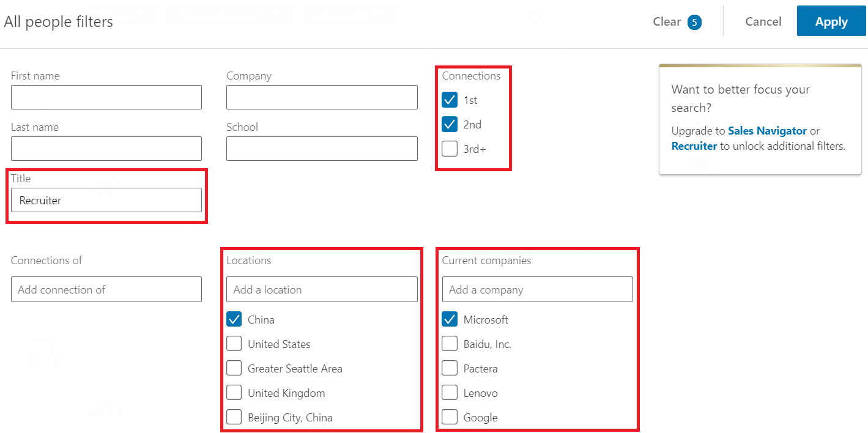
Task: Check the Greater Seattle Area box
Action: click(x=234, y=368)
